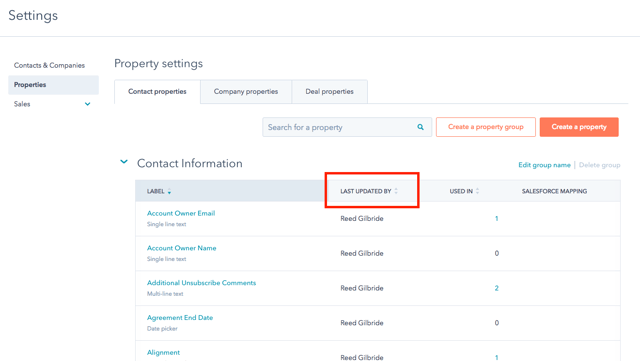Click Used In value for Account Owner Name
The image size is (640, 361).
(496, 253)
